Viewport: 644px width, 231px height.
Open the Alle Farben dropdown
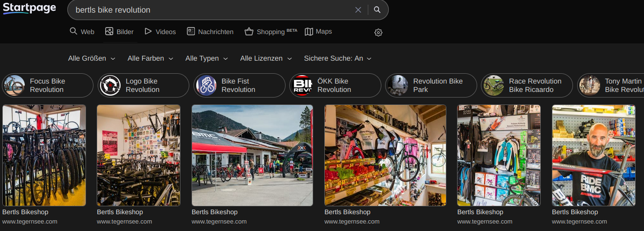(x=150, y=58)
